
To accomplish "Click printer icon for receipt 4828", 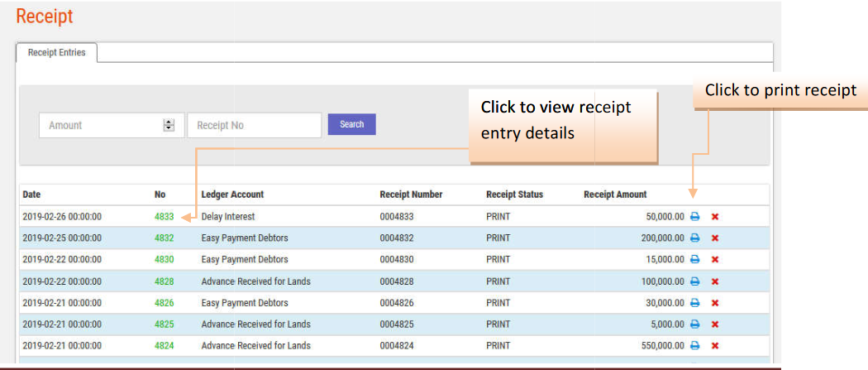I will coord(695,281).
